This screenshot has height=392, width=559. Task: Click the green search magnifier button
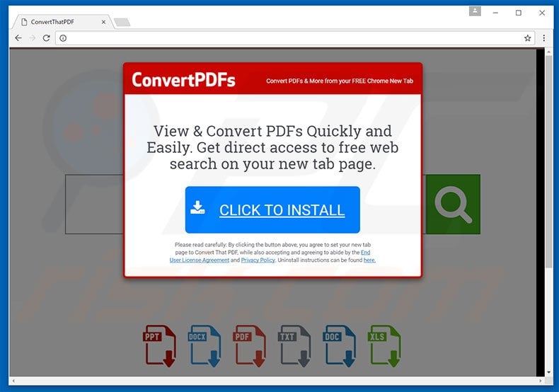[x=453, y=204]
